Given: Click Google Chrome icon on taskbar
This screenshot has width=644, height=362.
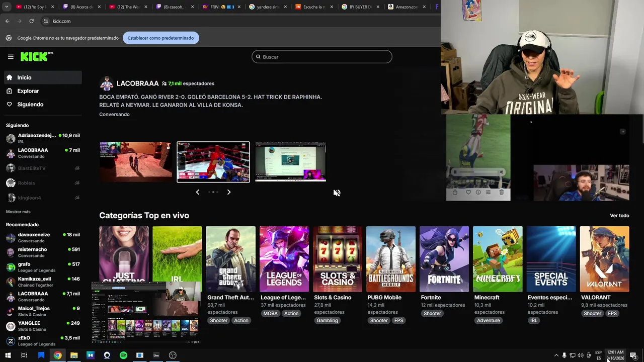Looking at the screenshot, I should click(x=57, y=355).
